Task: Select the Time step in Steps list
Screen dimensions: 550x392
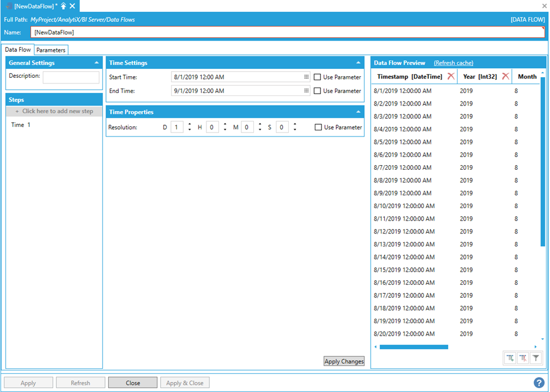Action: 21,125
